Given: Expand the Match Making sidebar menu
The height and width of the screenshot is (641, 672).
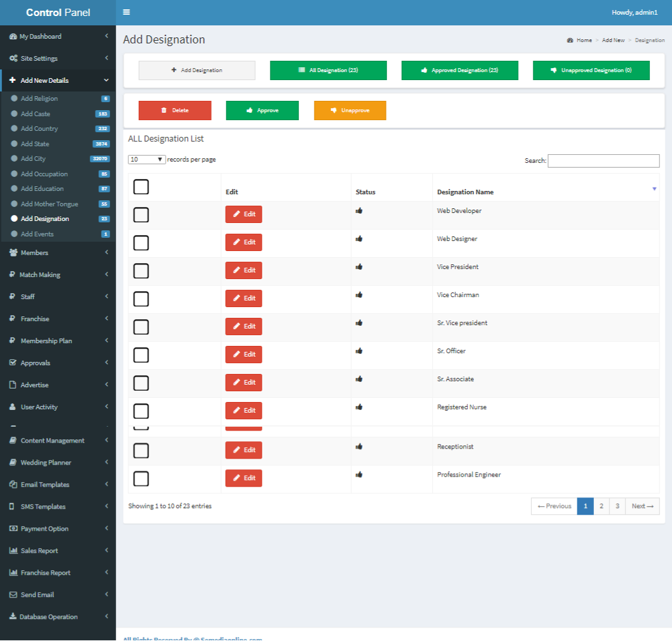Looking at the screenshot, I should [58, 275].
